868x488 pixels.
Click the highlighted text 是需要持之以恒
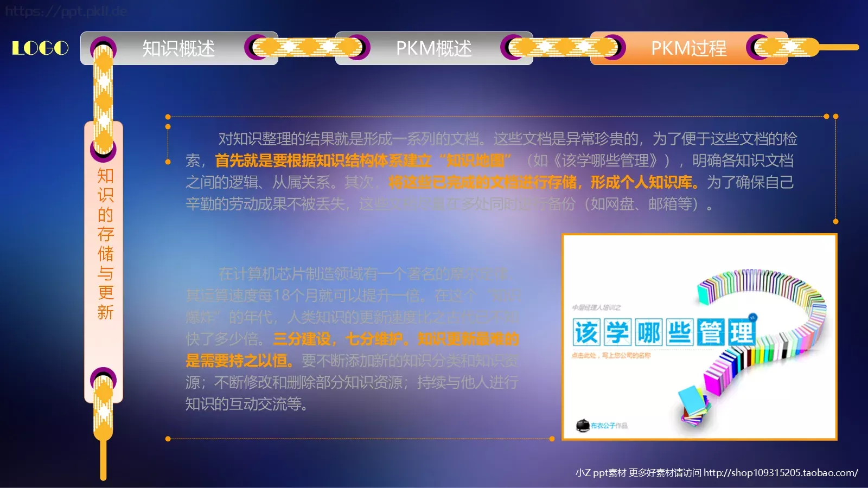tap(237, 361)
